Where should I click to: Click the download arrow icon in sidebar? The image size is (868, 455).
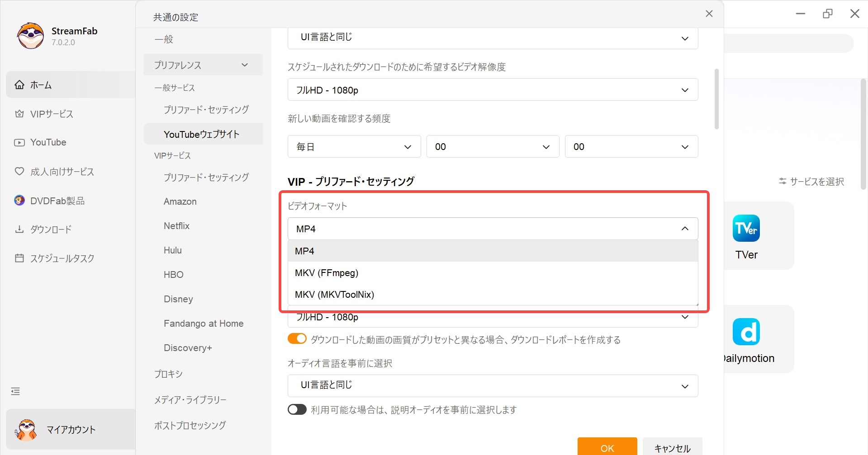coord(19,229)
